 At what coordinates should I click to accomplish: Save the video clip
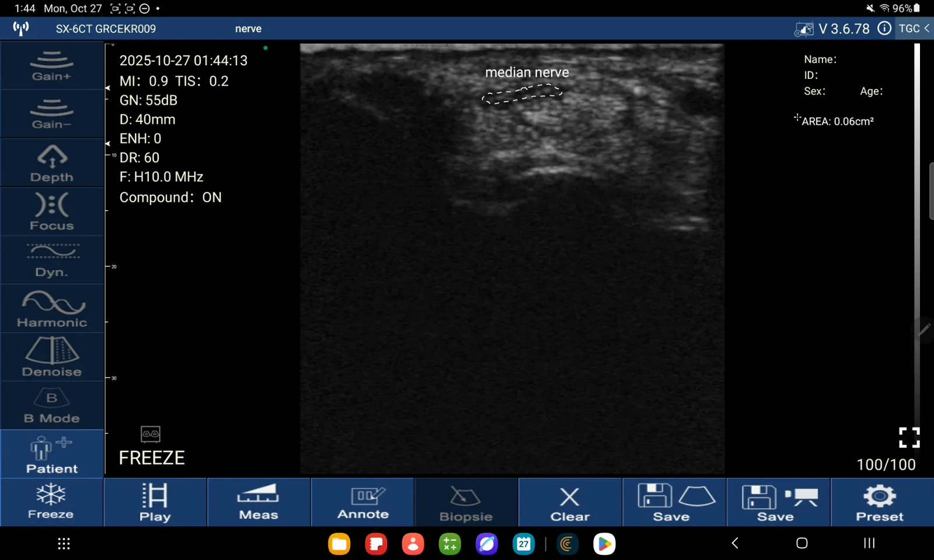(778, 502)
